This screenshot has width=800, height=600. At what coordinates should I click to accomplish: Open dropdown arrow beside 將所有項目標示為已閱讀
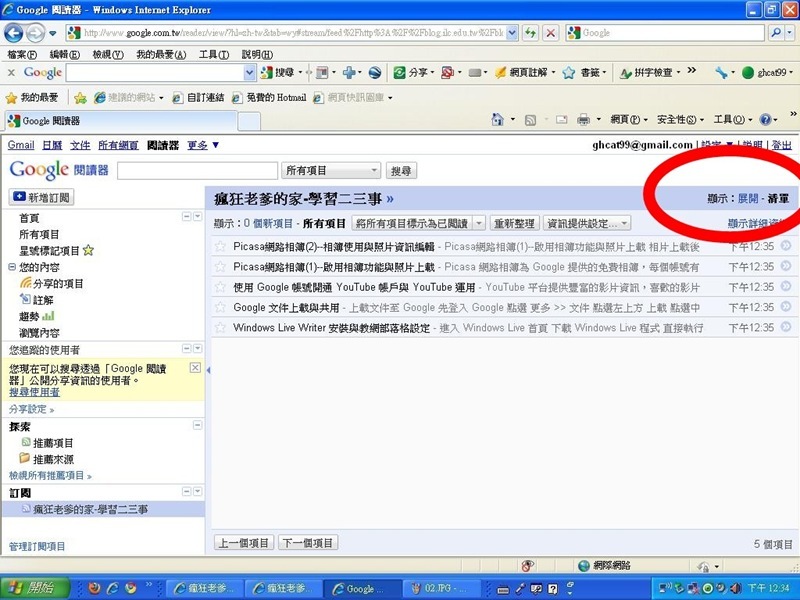tap(479, 223)
